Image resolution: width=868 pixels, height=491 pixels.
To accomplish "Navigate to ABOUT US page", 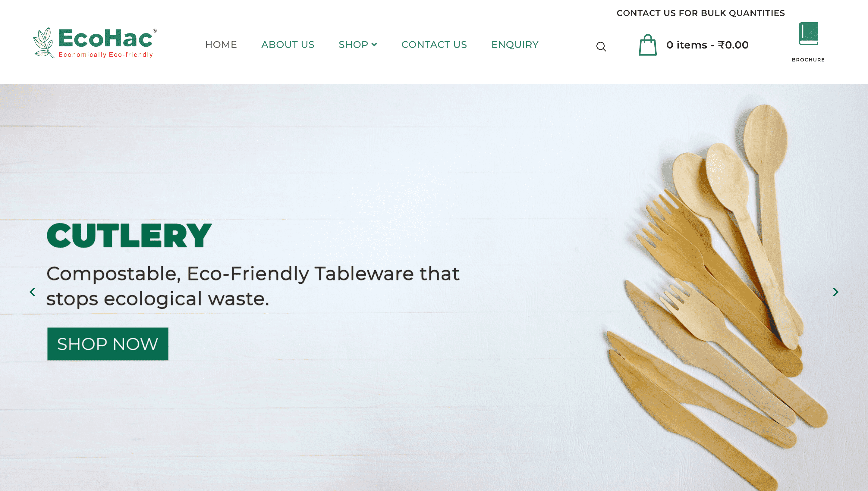I will click(288, 45).
